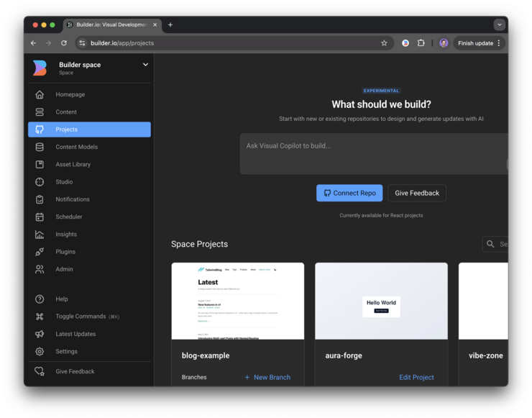This screenshot has height=418, width=532.
Task: Click the Notifications clipboard icon
Action: tap(40, 199)
